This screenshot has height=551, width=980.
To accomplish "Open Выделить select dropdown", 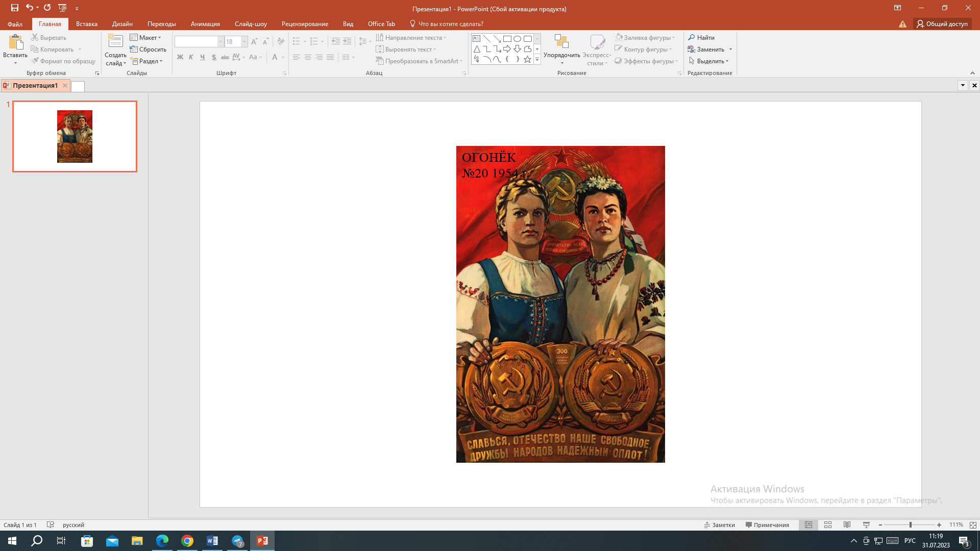I will [708, 61].
